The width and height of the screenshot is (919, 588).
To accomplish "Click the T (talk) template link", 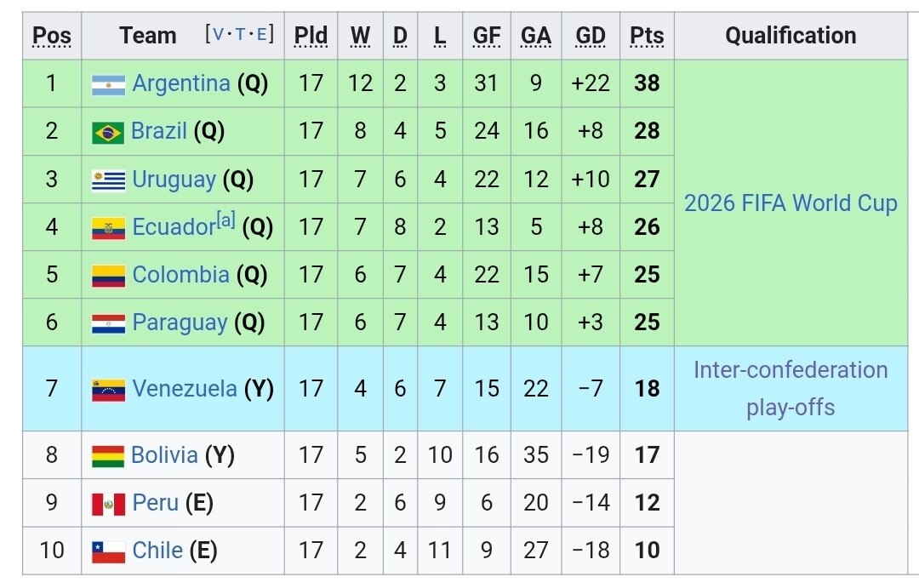I will 241,34.
